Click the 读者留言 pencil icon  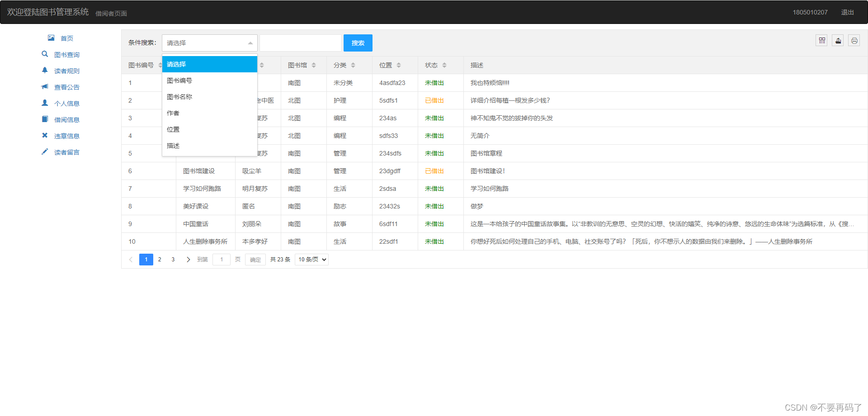click(x=45, y=152)
